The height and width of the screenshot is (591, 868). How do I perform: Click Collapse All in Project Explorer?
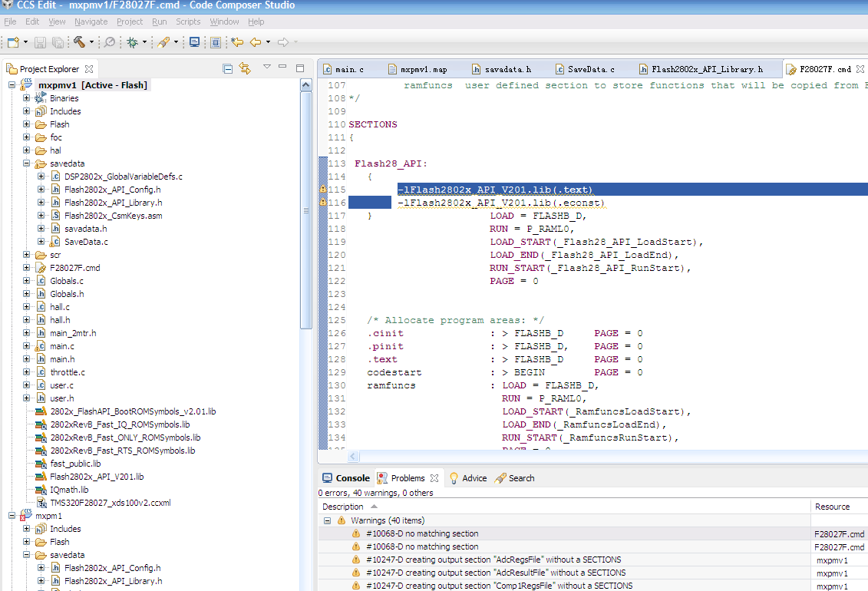[x=228, y=68]
